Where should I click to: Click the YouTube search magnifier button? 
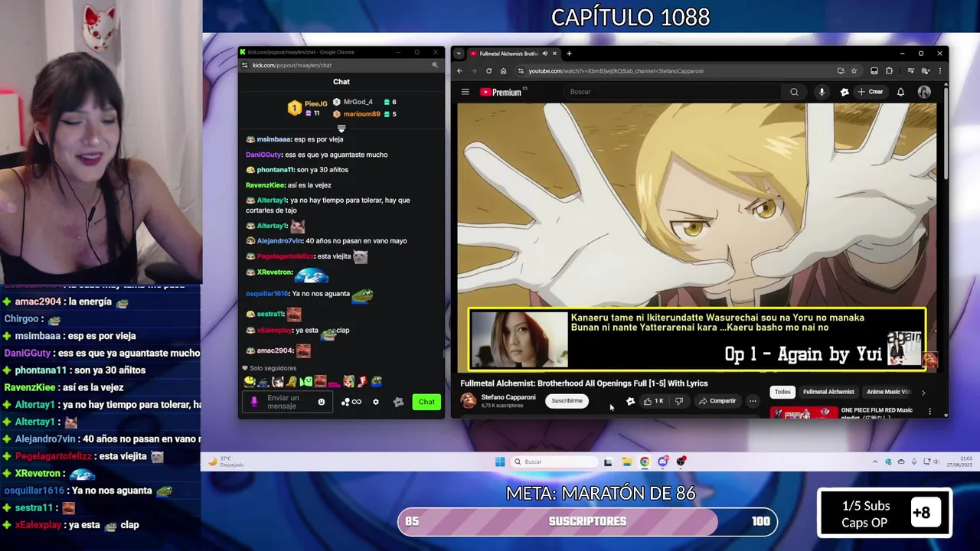(x=794, y=92)
